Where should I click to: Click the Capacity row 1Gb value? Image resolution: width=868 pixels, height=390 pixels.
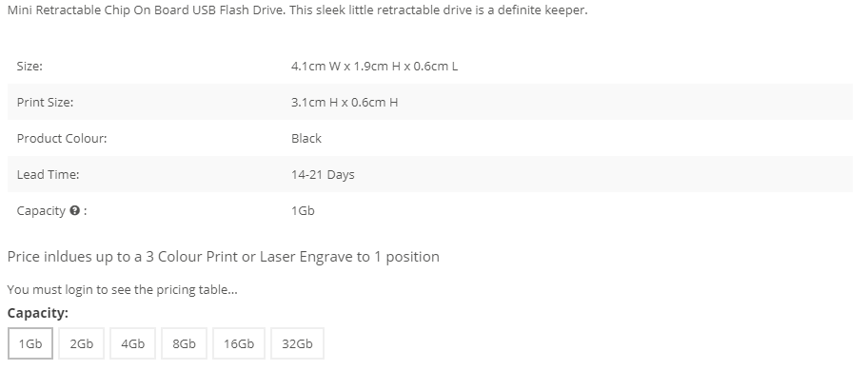coord(303,211)
